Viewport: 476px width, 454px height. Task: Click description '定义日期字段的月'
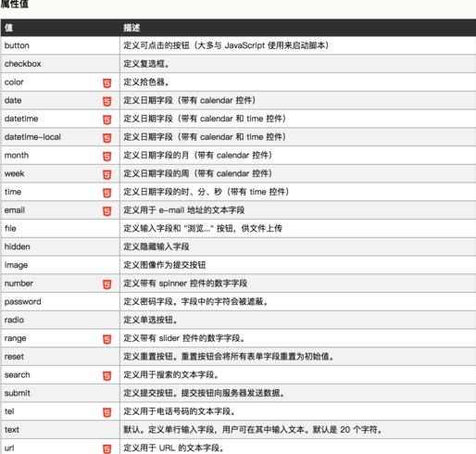[x=157, y=155]
